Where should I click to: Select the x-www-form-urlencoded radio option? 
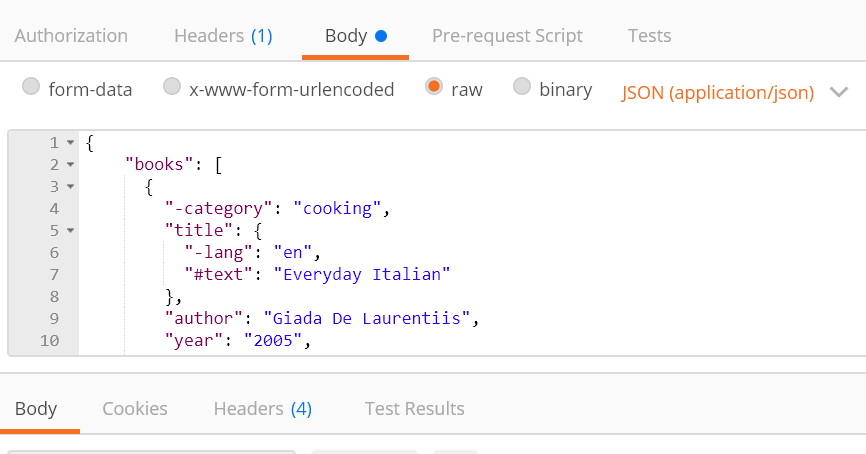pyautogui.click(x=172, y=87)
